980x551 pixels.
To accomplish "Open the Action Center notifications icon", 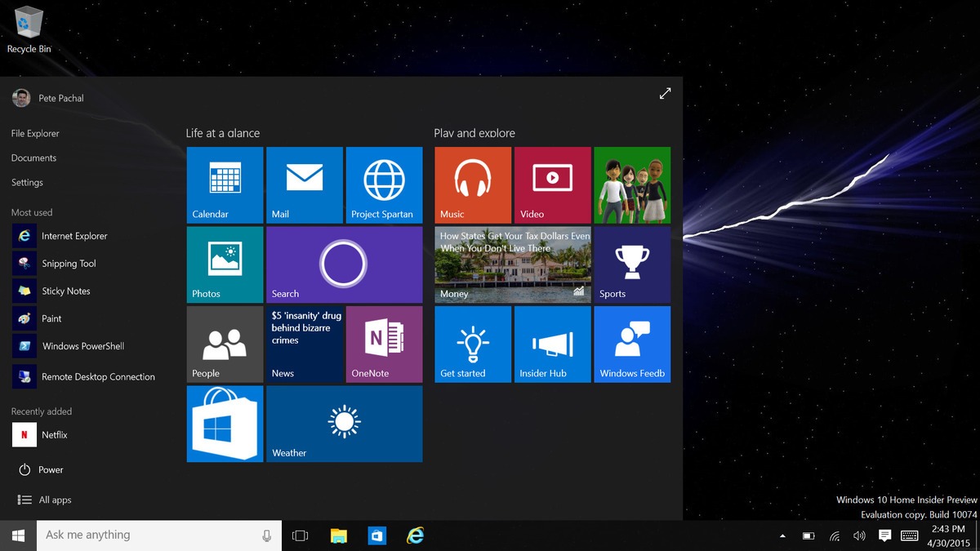I will pyautogui.click(x=884, y=536).
